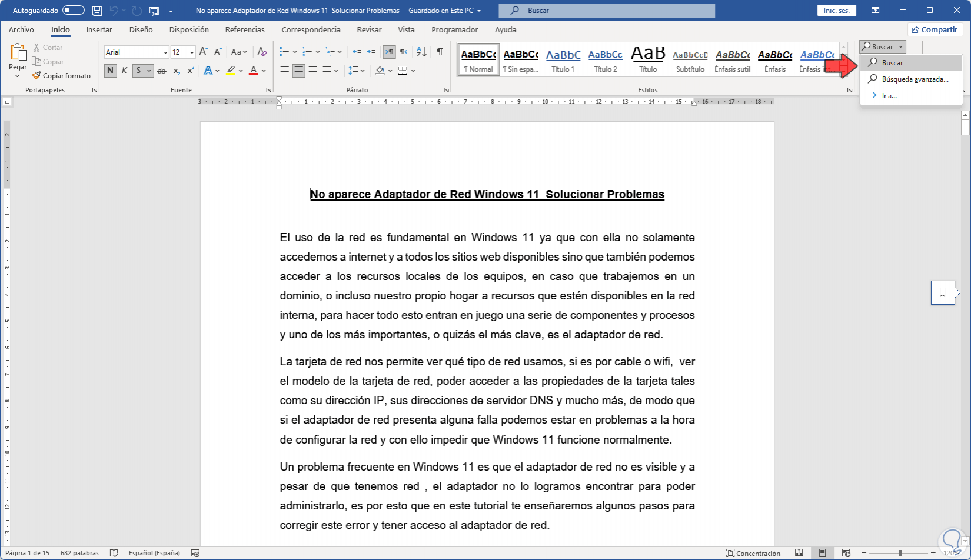Open the spelling check status icon

click(114, 553)
